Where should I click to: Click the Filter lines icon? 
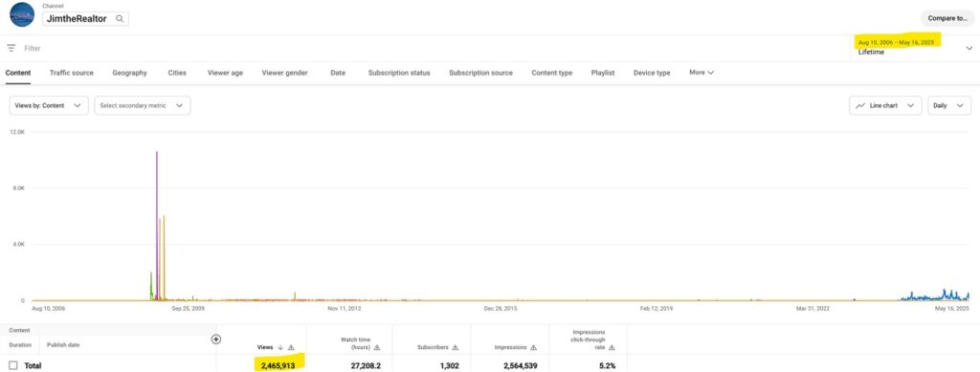pos(11,48)
